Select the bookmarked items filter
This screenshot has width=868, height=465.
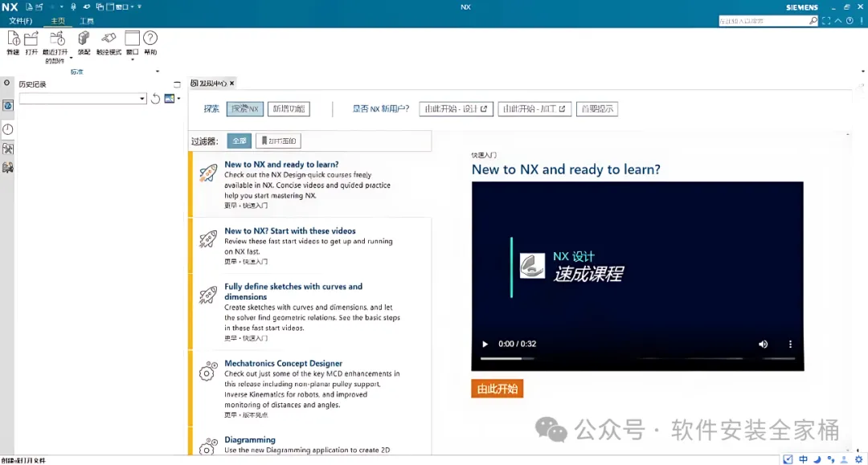pos(278,141)
